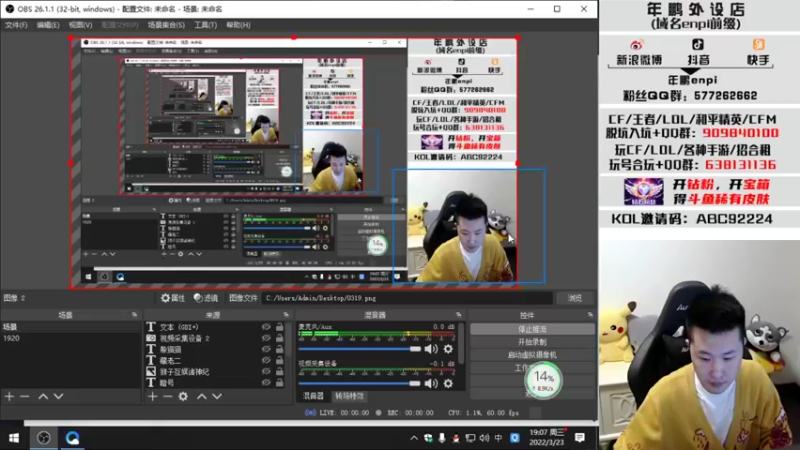Move the selected scene down

coord(59,396)
